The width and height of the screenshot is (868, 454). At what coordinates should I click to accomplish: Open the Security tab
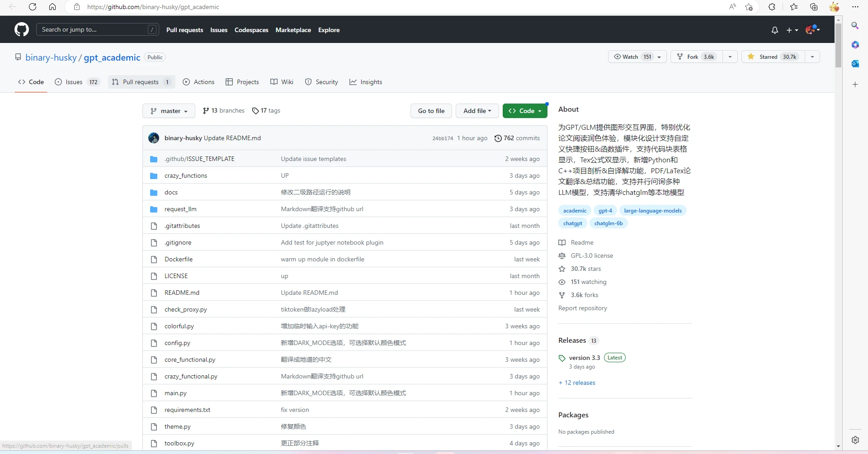[321, 82]
